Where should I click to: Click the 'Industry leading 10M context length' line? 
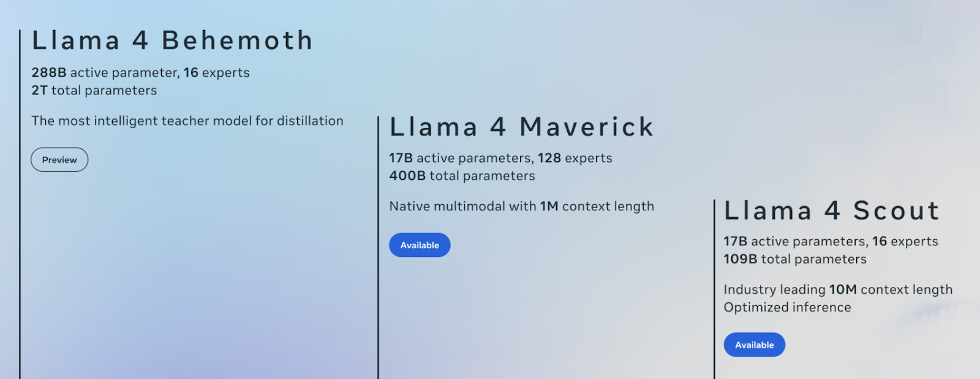(839, 289)
